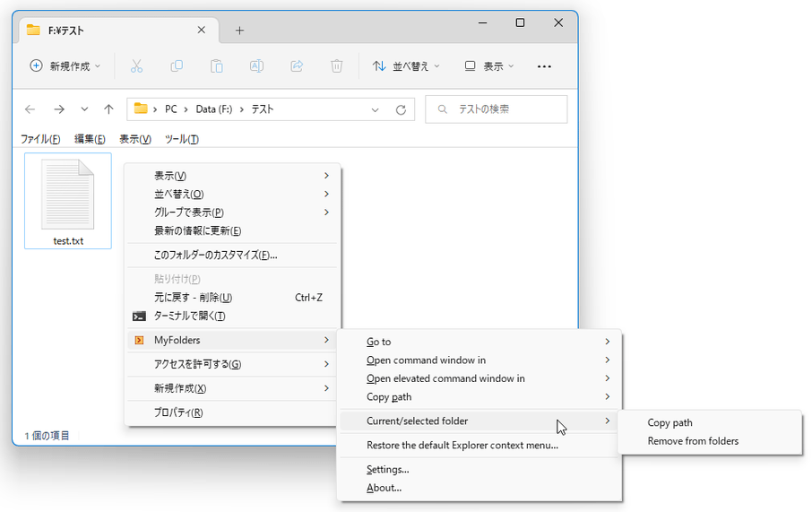
Task: Open the 表示(V) menu bar item
Action: coord(135,139)
